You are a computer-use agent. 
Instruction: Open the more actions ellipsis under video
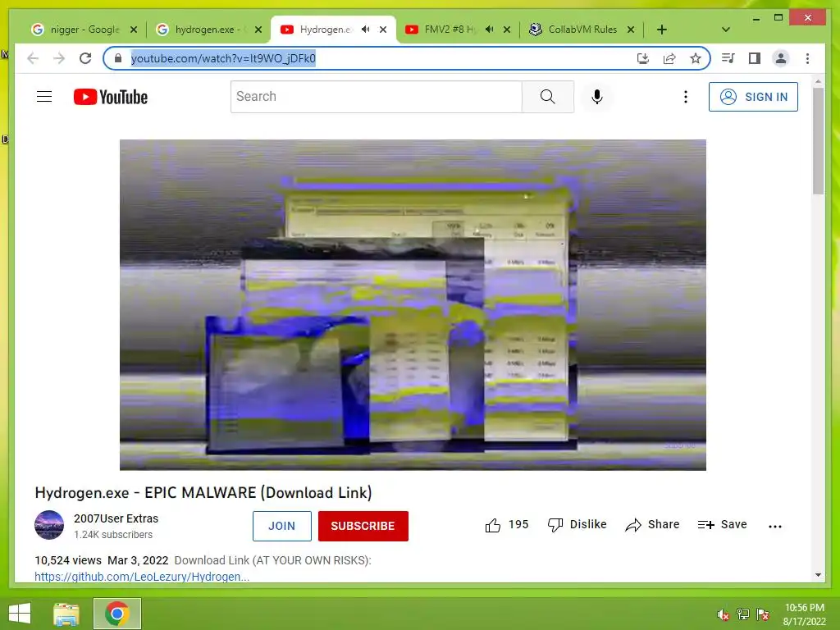(x=774, y=526)
